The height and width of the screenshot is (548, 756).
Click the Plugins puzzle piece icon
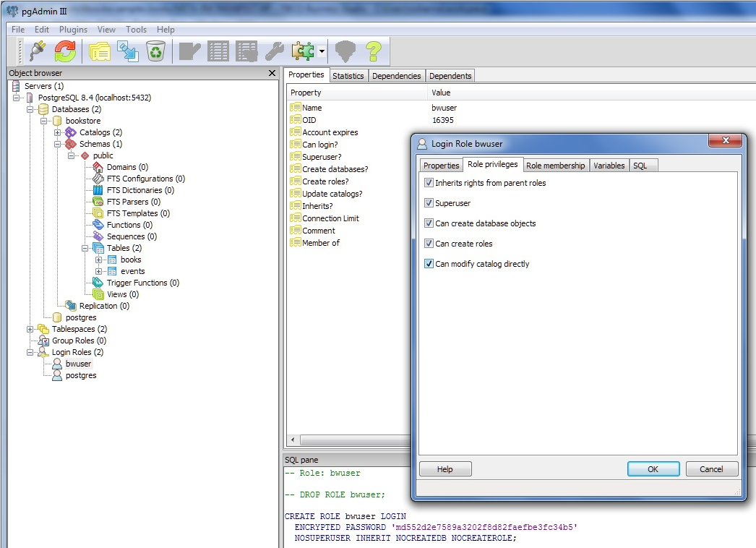[303, 51]
